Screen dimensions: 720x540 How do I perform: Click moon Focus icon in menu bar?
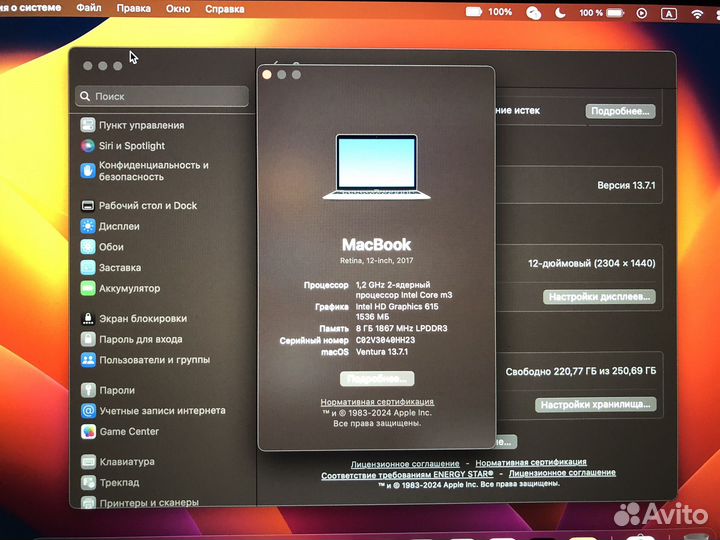click(560, 13)
